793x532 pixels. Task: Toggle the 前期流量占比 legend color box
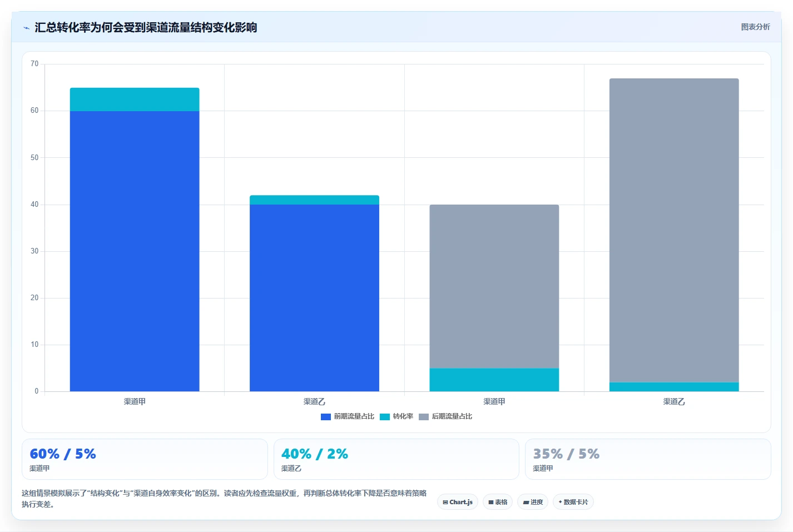coord(326,416)
